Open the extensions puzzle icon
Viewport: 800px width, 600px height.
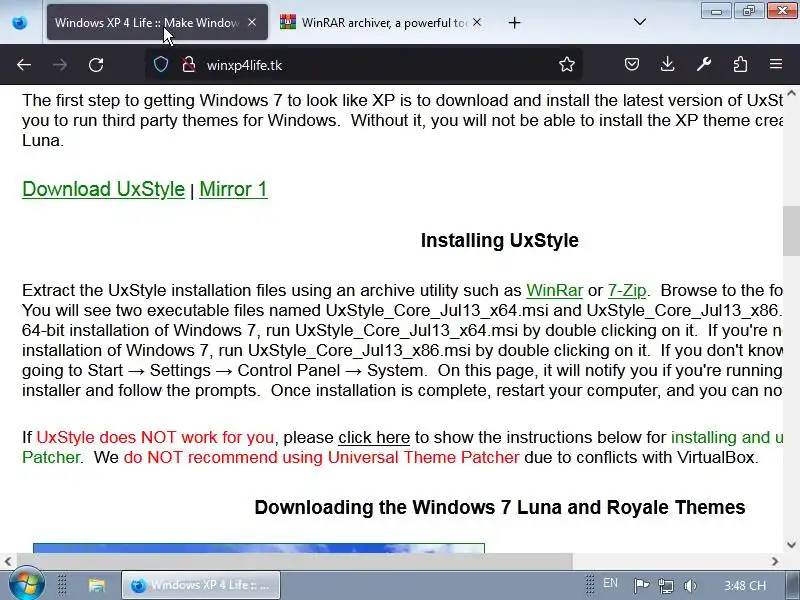tap(740, 64)
